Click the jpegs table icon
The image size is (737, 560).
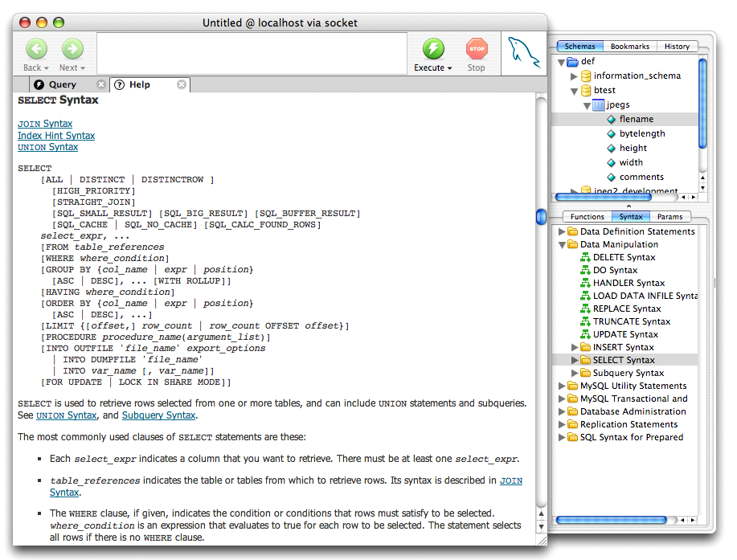598,104
